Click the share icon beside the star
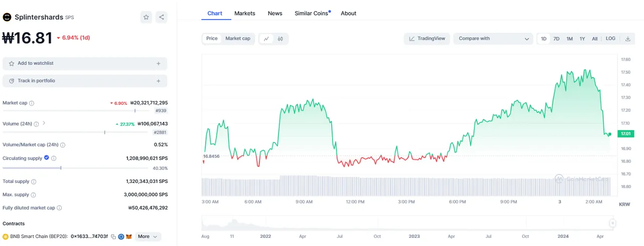Viewport: 644px width, 246px height. coord(162,17)
